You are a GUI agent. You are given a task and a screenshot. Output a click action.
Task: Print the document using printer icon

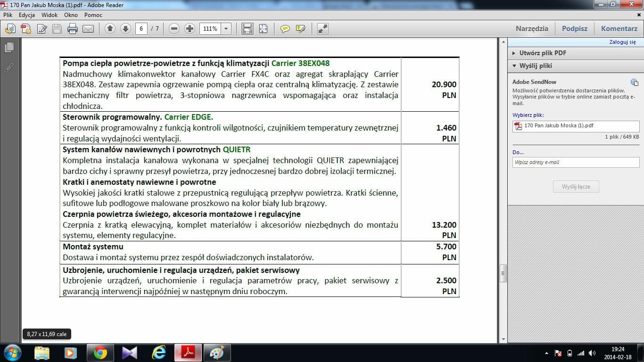[73, 29]
